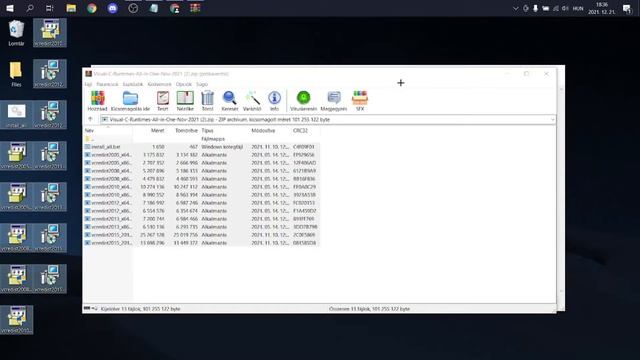
Task: Open the Windows Start menu
Action: (10, 8)
